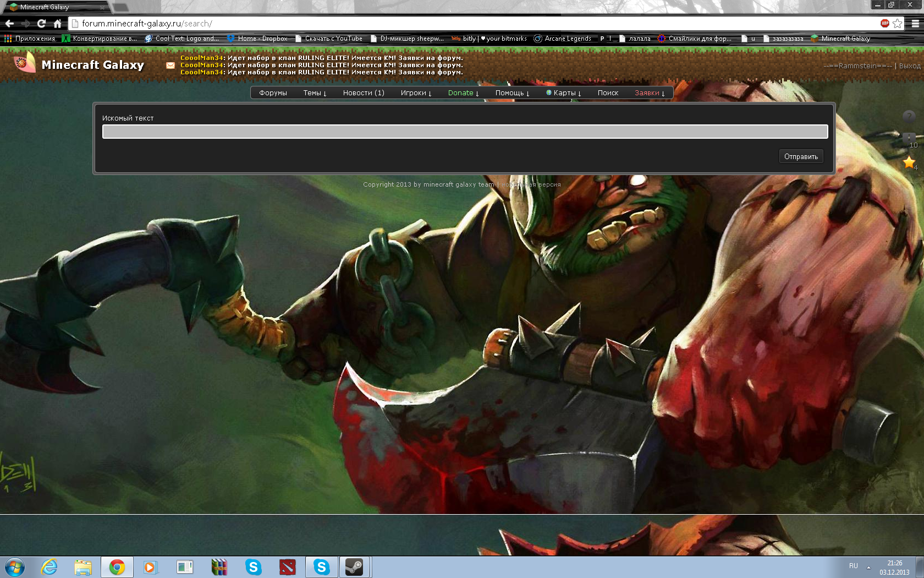Click the Minecraft Galaxy site logo icon
The height and width of the screenshot is (578, 924).
25,63
